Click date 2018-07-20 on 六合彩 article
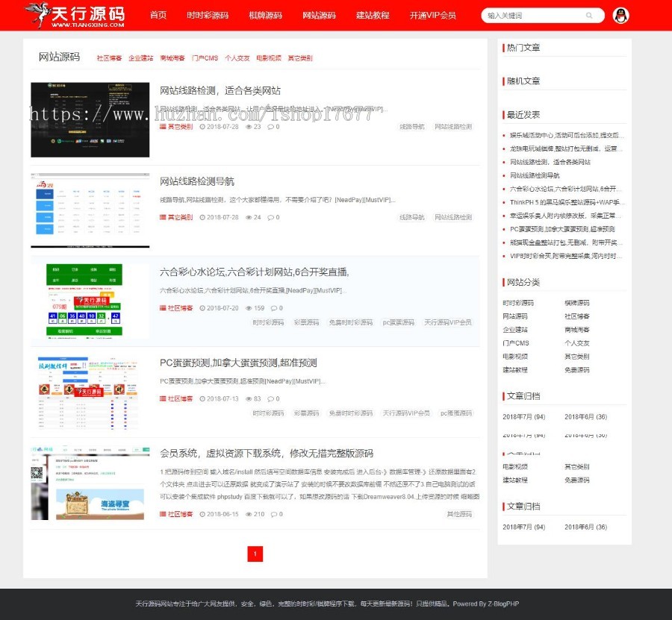672x620 pixels. click(x=223, y=308)
